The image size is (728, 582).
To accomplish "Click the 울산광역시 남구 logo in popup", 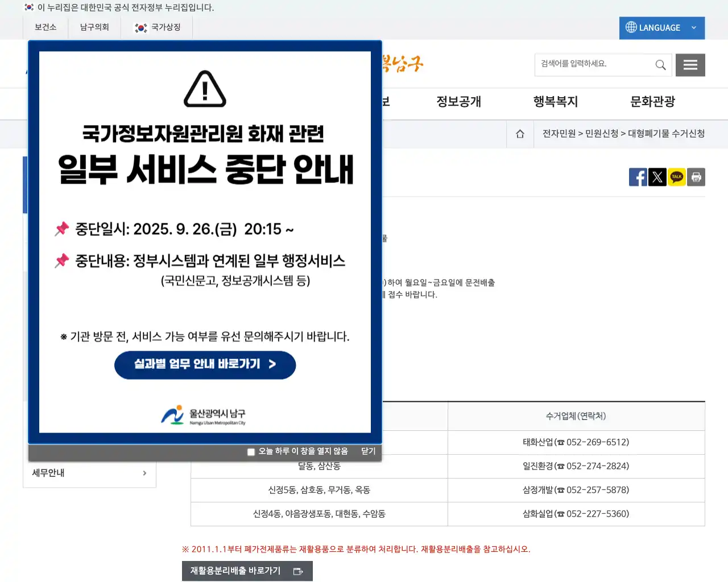I will tap(203, 415).
